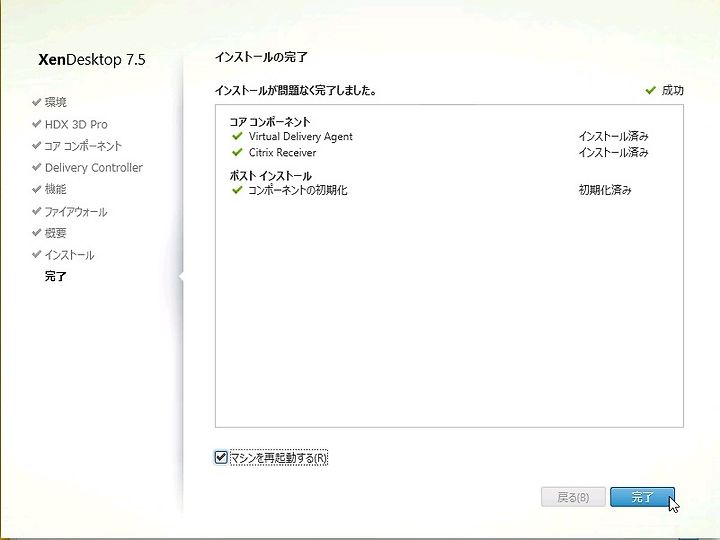
Task: Click the コンポーネントの初期化 row text
Action: [298, 190]
